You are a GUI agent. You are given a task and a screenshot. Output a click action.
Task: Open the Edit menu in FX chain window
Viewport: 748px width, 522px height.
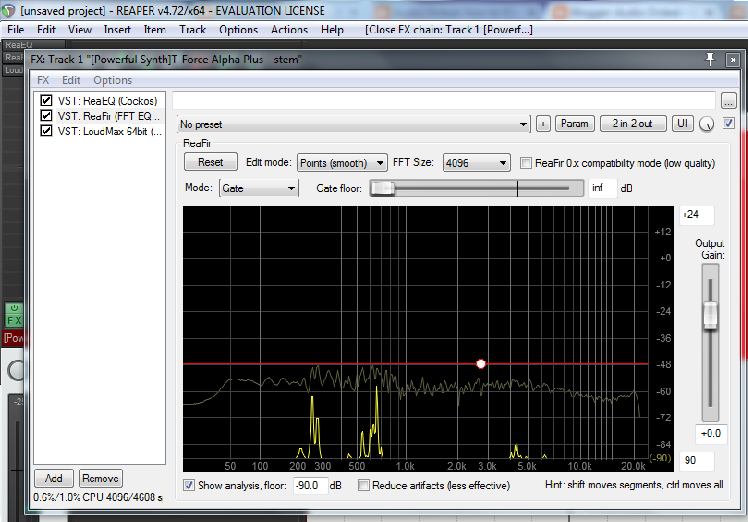(x=71, y=80)
